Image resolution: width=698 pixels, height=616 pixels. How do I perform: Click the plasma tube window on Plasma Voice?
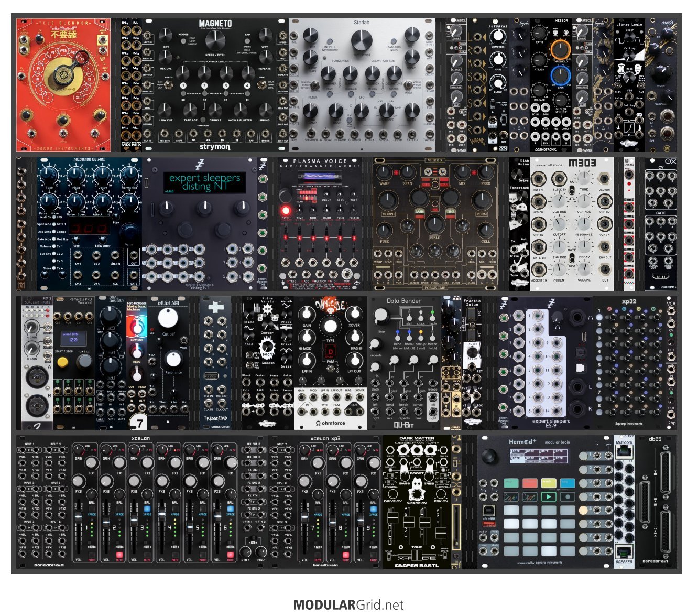click(321, 178)
